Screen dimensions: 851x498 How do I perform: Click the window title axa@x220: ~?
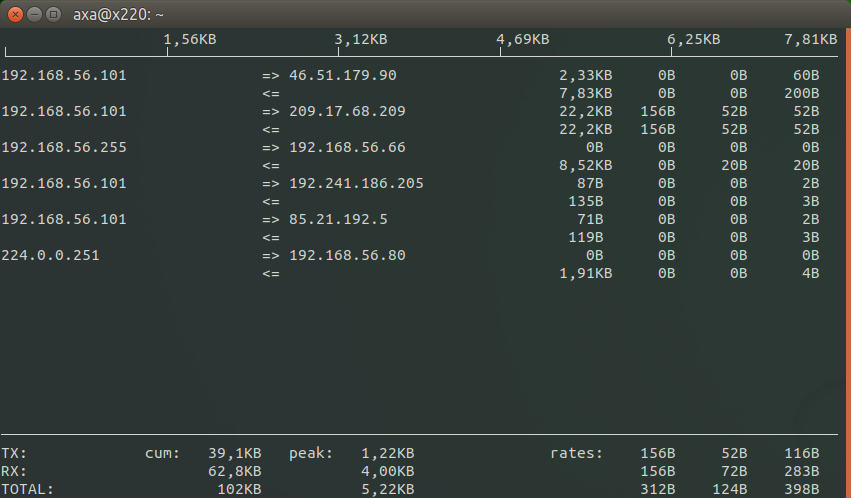[x=118, y=15]
